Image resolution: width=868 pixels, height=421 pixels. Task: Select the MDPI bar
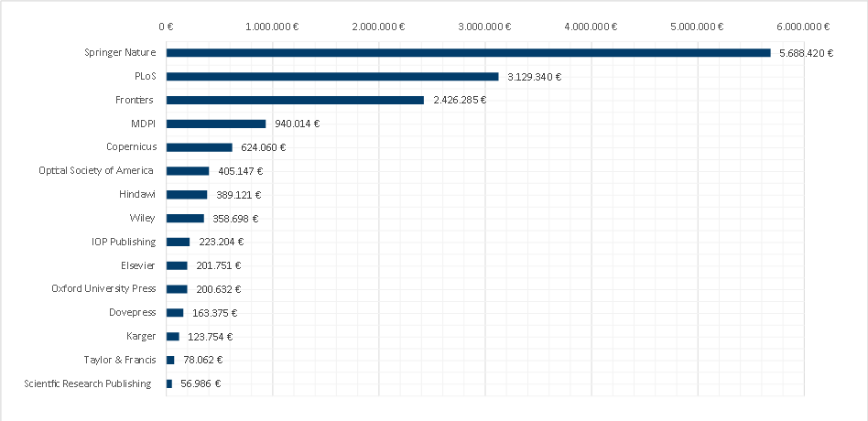click(x=216, y=124)
